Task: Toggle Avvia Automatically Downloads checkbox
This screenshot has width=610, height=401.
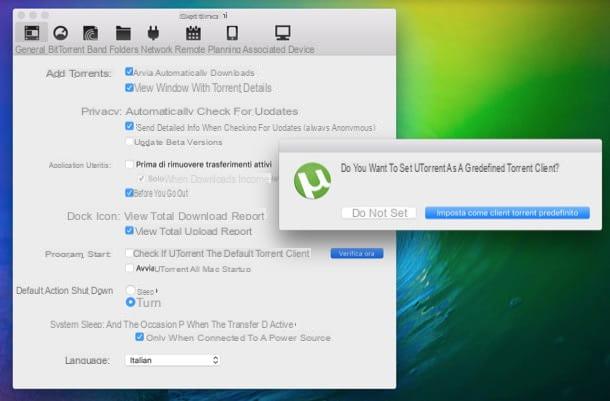Action: (x=129, y=72)
